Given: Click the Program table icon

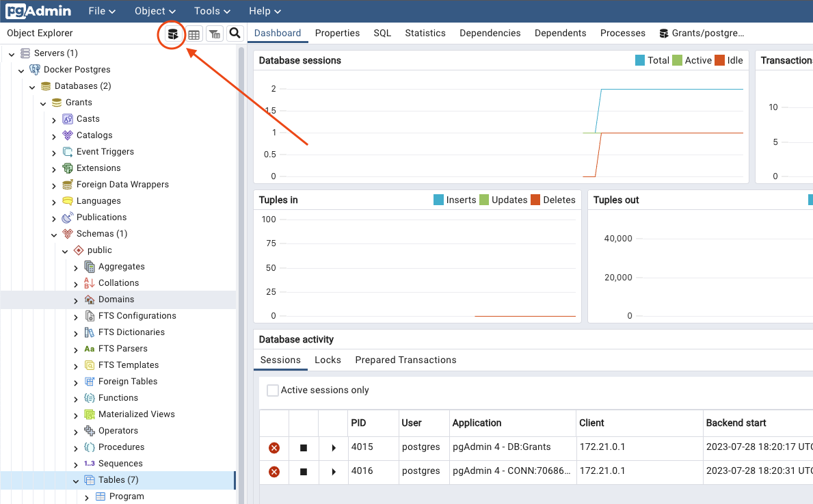Looking at the screenshot, I should click(x=100, y=496).
